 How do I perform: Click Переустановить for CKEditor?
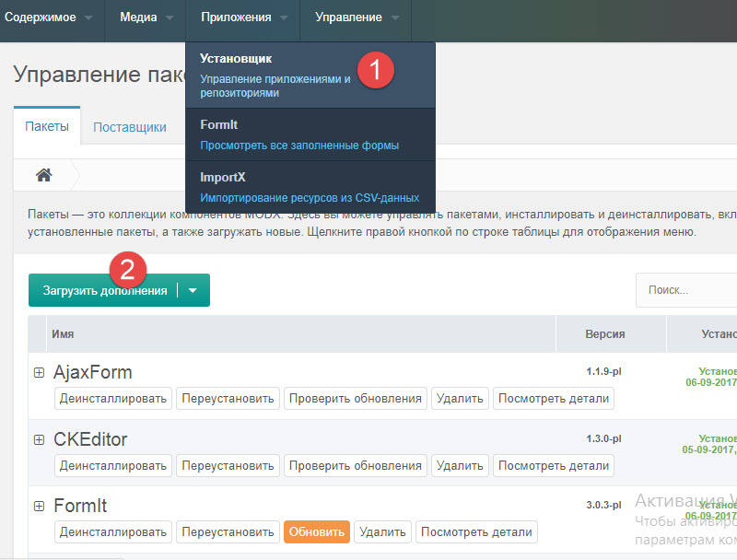tap(228, 465)
